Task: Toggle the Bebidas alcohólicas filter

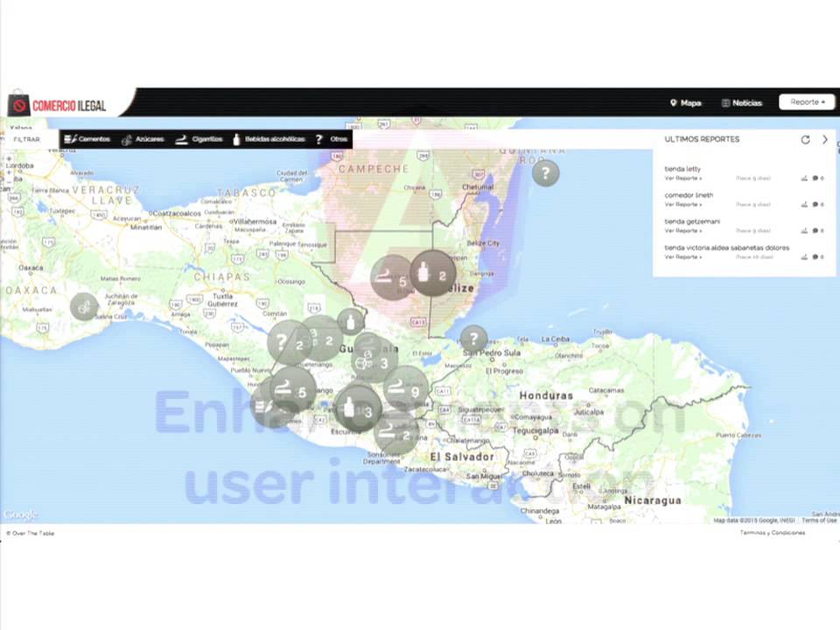Action: (x=269, y=139)
